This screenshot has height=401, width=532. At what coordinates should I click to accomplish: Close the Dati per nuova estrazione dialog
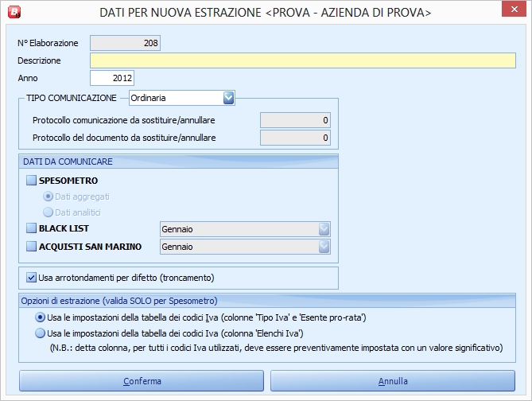tap(514, 10)
